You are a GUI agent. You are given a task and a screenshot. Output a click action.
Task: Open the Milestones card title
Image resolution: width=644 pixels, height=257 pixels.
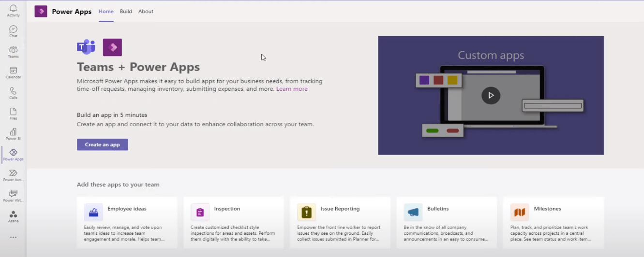547,209
